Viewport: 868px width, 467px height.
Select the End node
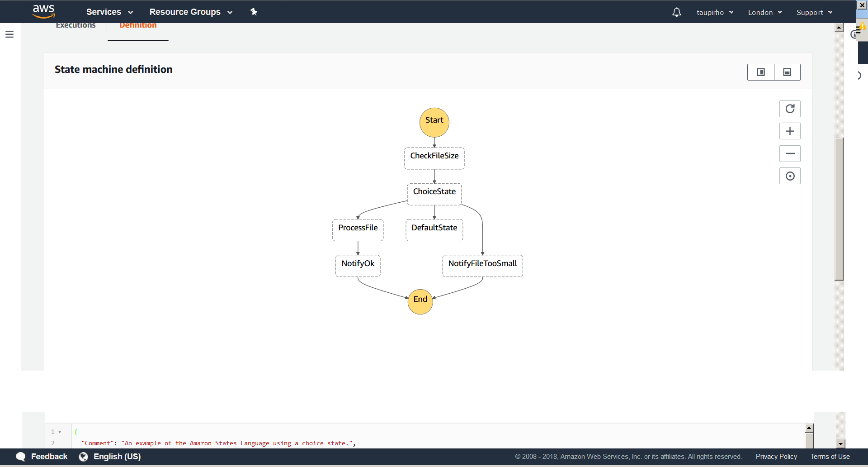tap(420, 301)
